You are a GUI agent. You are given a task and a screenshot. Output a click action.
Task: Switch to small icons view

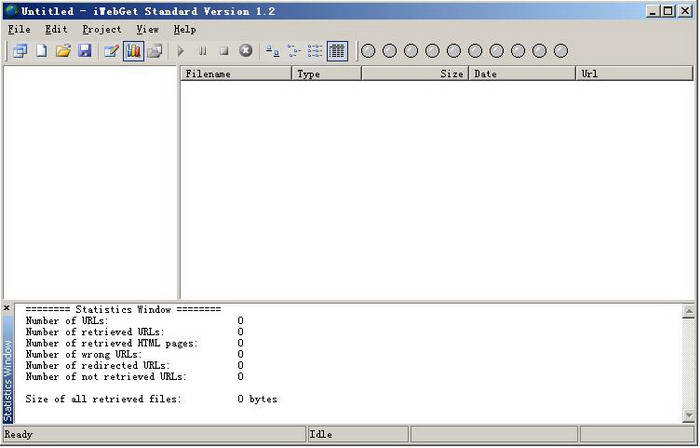294,51
